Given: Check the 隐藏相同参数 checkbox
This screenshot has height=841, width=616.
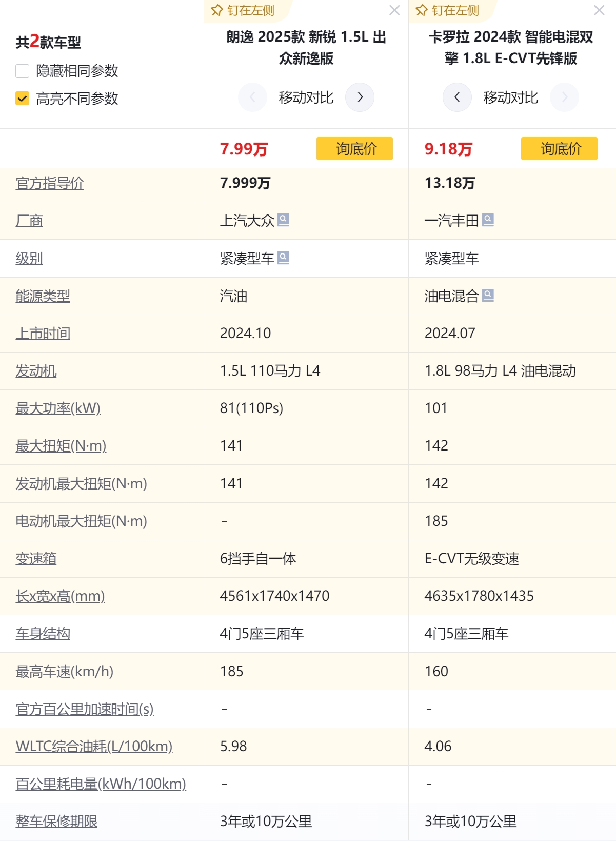Looking at the screenshot, I should click(23, 71).
